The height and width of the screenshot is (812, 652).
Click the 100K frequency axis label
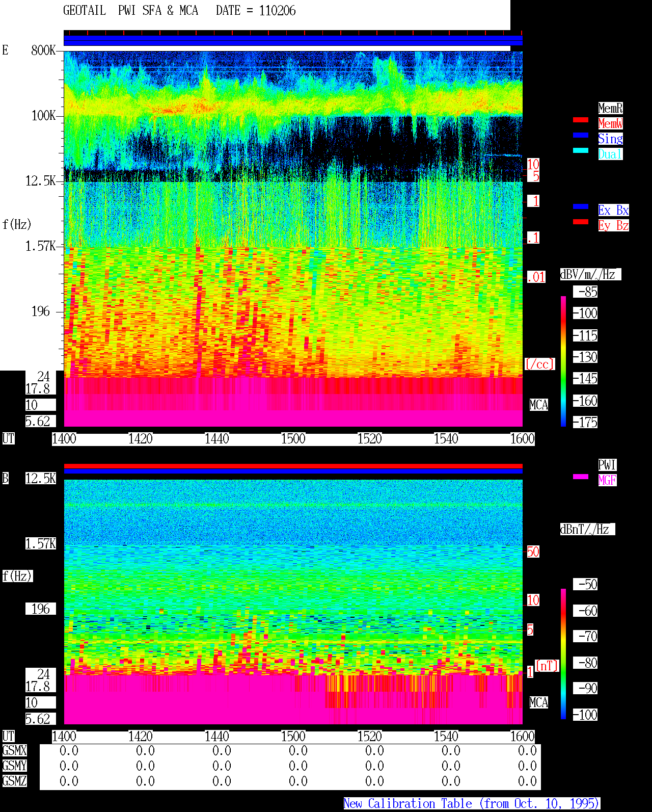[43, 115]
